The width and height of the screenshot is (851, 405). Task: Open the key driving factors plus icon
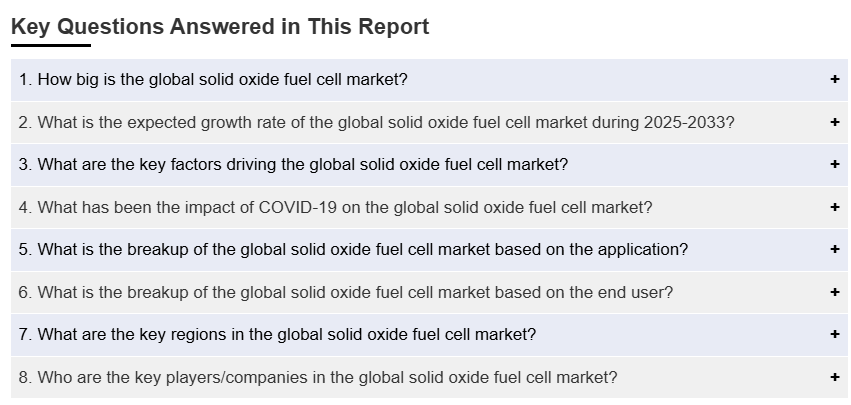coord(834,164)
